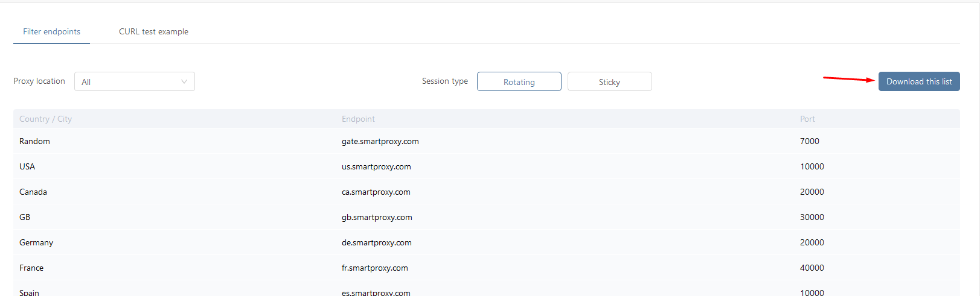
Task: Click the Proxy location label
Action: click(39, 81)
